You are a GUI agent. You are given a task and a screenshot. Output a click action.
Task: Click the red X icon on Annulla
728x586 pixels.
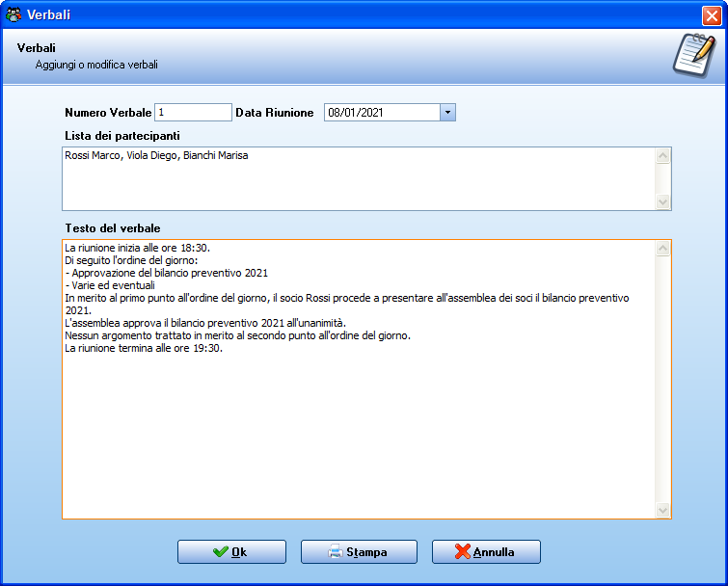pos(463,551)
